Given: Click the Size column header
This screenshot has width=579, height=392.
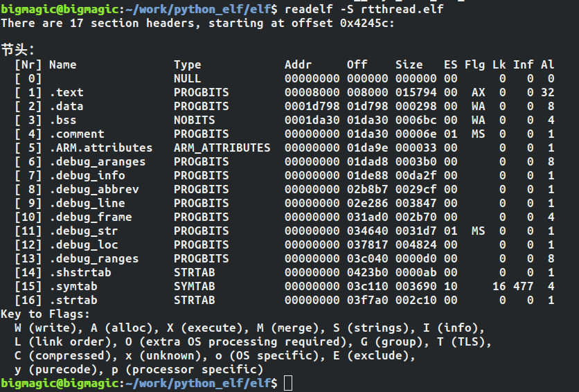Looking at the screenshot, I should click(409, 65).
